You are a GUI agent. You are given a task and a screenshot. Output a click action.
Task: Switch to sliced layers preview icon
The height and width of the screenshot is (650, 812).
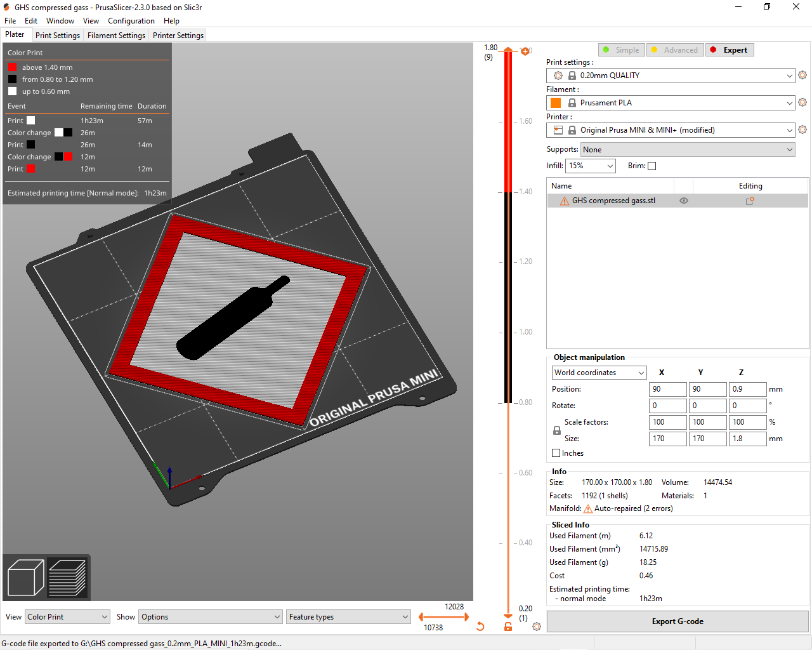click(67, 578)
